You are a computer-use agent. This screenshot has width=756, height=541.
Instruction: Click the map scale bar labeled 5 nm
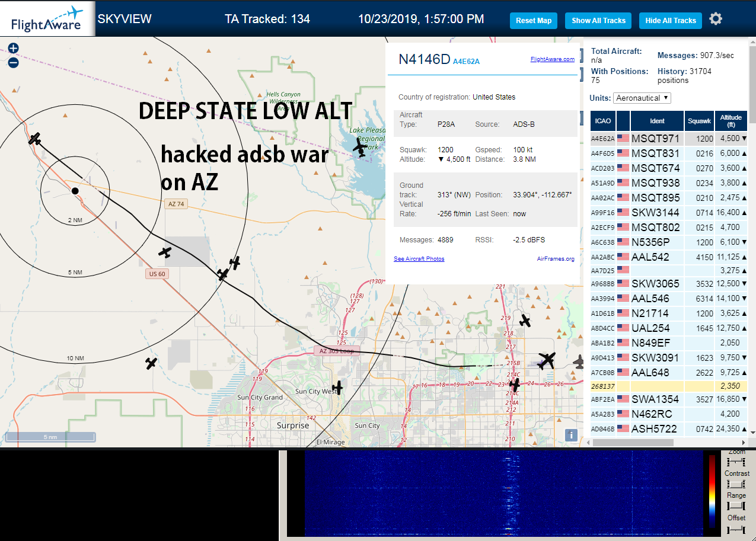(x=50, y=437)
